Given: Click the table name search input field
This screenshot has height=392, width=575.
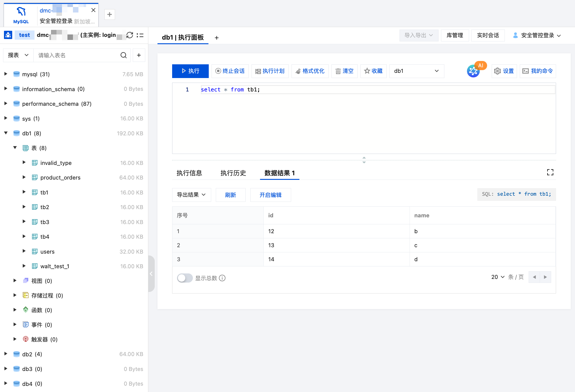Looking at the screenshot, I should coord(76,55).
